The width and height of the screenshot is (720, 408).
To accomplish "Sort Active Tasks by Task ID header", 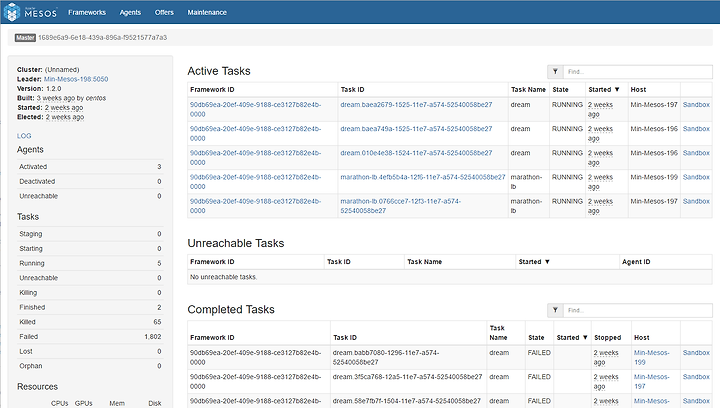I will click(352, 89).
